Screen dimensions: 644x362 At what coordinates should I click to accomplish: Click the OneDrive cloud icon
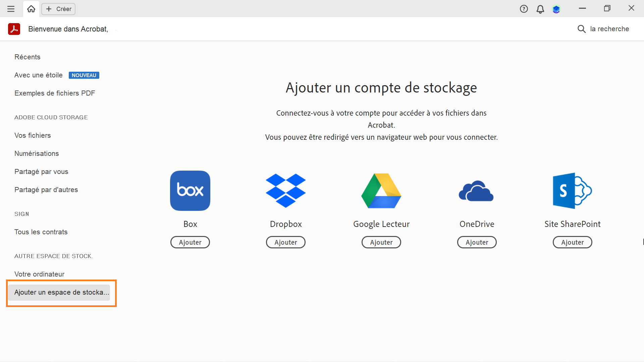pos(476,191)
